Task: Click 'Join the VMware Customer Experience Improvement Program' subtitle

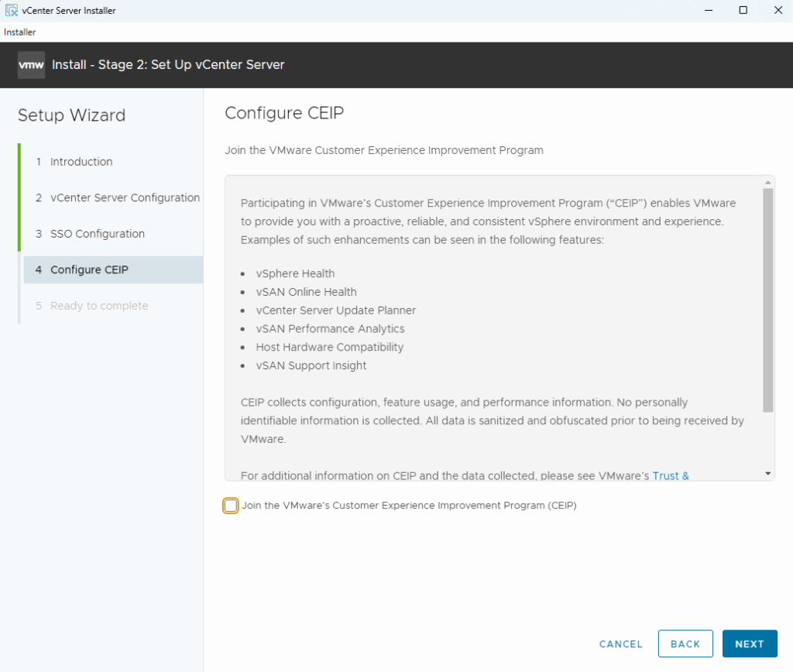Action: pos(384,150)
